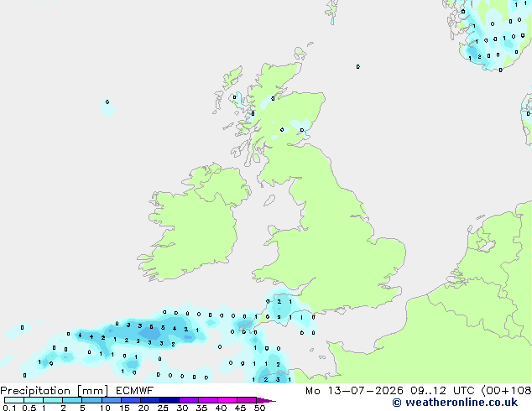Viewport: 532px width, 411px height.
Task: Click the over-50 mm legend arrow tip
Action: pos(266,401)
